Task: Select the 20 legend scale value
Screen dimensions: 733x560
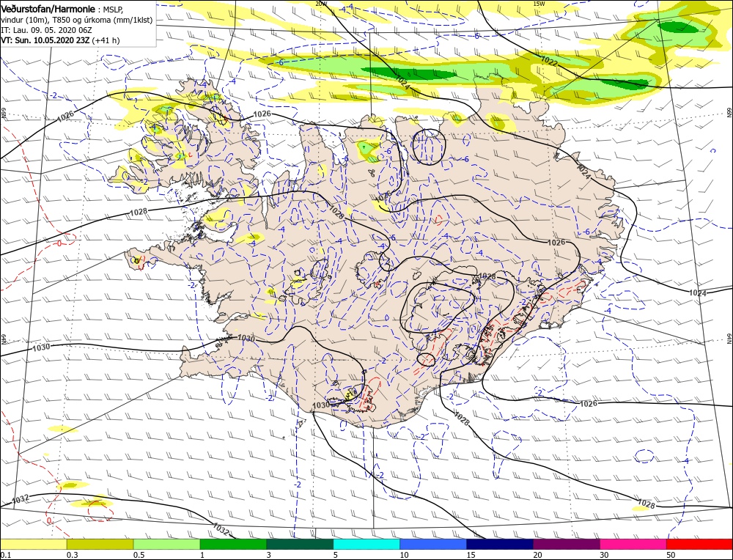Action: 537,555
